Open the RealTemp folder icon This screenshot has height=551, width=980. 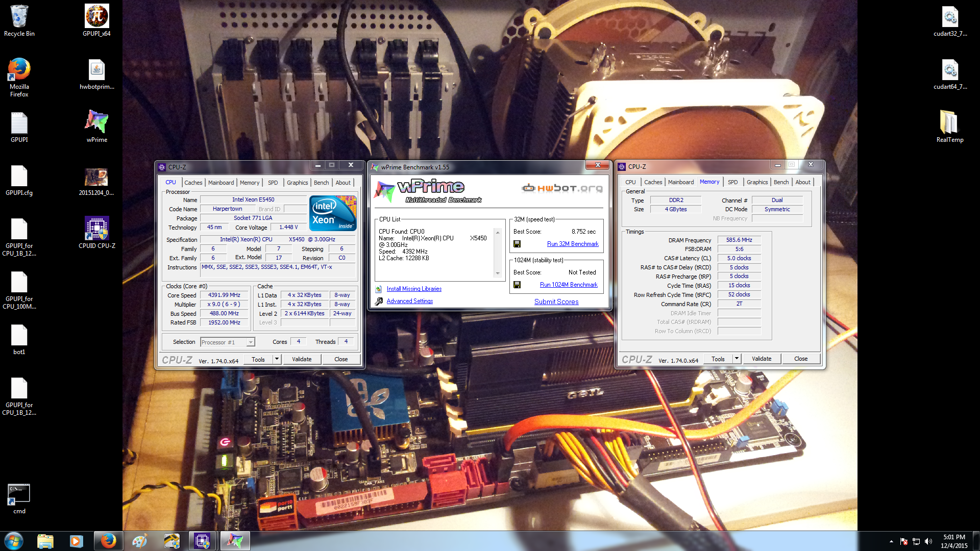(x=950, y=127)
